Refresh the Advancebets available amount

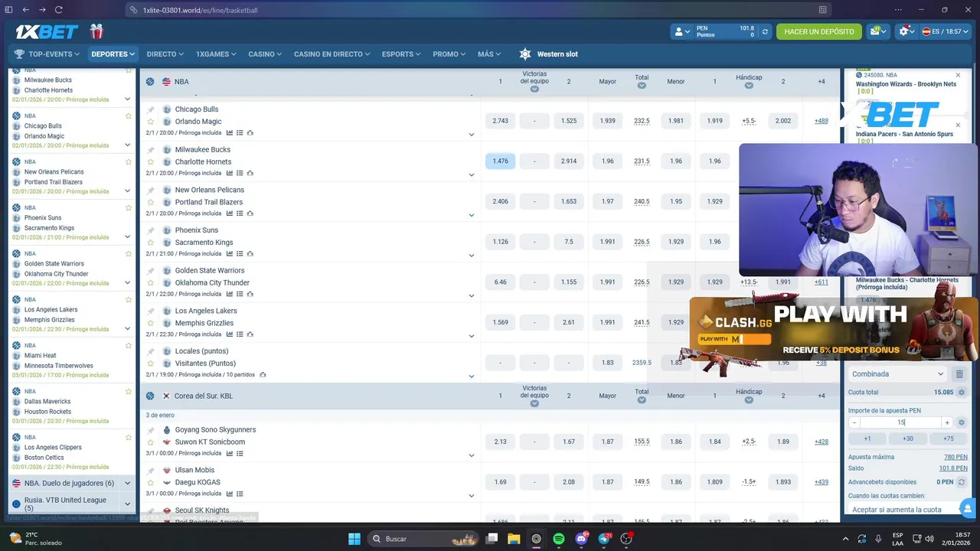pos(962,482)
